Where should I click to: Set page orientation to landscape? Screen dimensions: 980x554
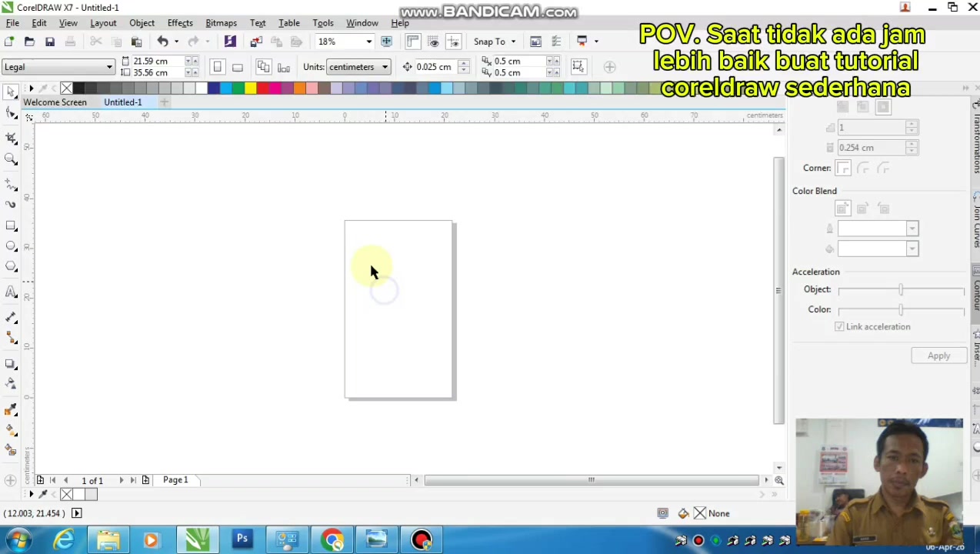click(x=237, y=67)
